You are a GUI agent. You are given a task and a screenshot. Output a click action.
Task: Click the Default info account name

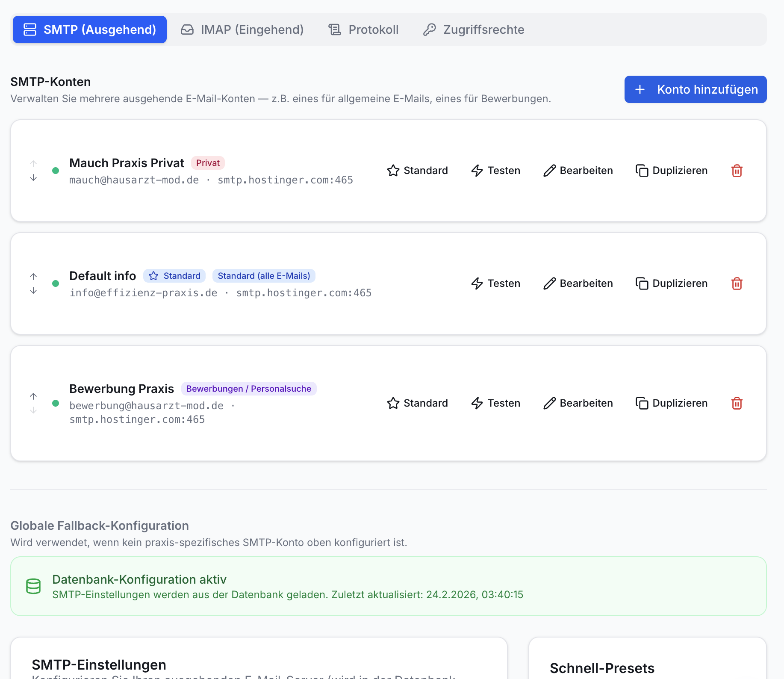pyautogui.click(x=103, y=276)
